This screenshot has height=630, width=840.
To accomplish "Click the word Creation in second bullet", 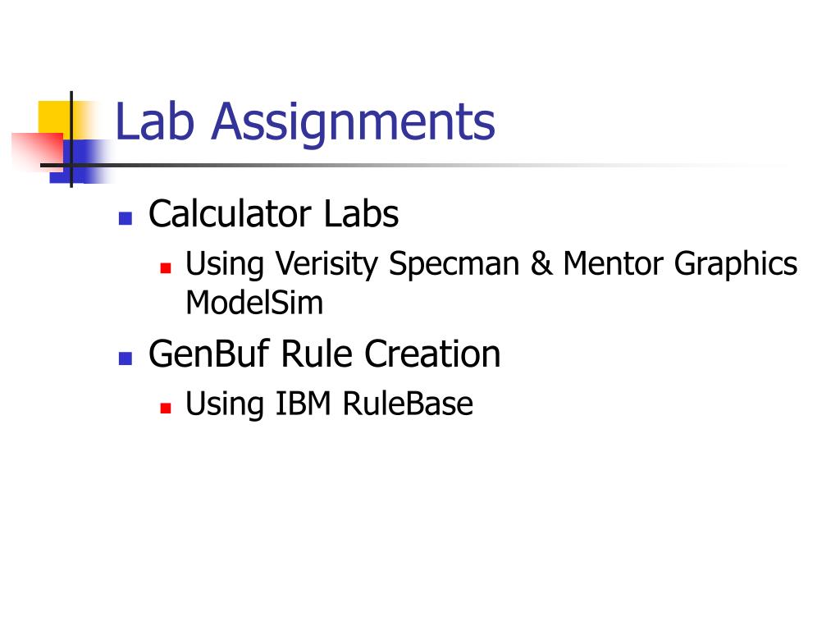I will pos(433,354).
